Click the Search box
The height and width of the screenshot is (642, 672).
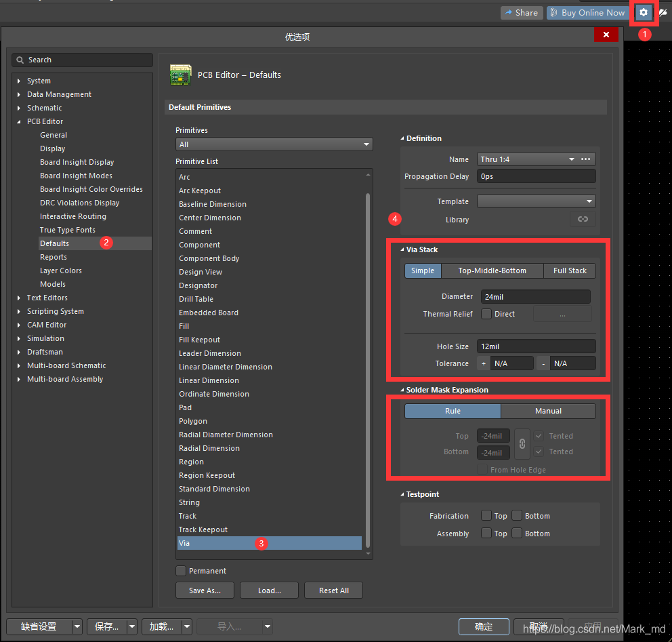point(82,60)
